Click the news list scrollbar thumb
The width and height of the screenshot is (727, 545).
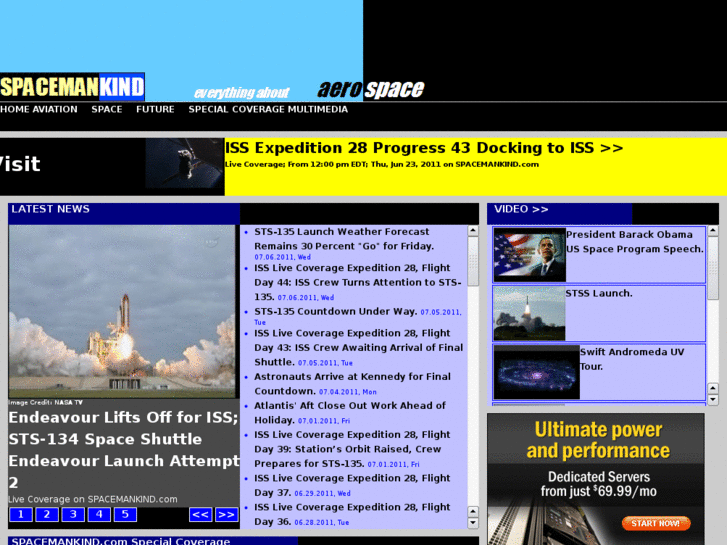[x=473, y=261]
